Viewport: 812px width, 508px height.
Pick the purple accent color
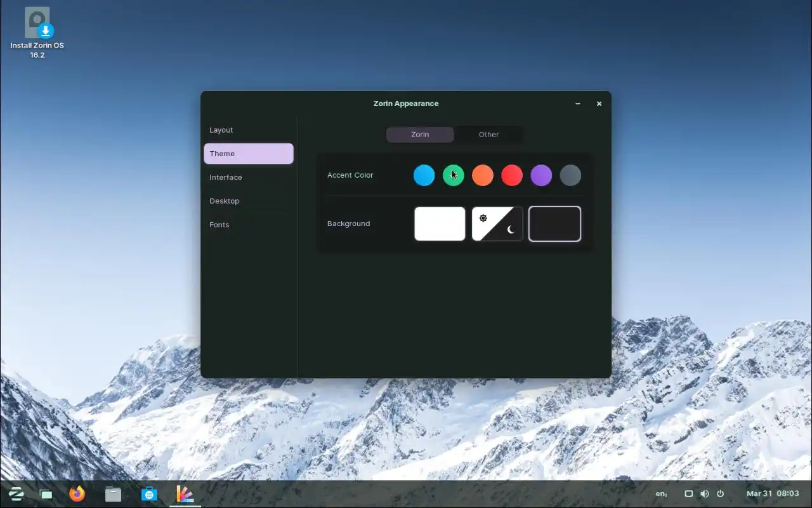pyautogui.click(x=541, y=175)
